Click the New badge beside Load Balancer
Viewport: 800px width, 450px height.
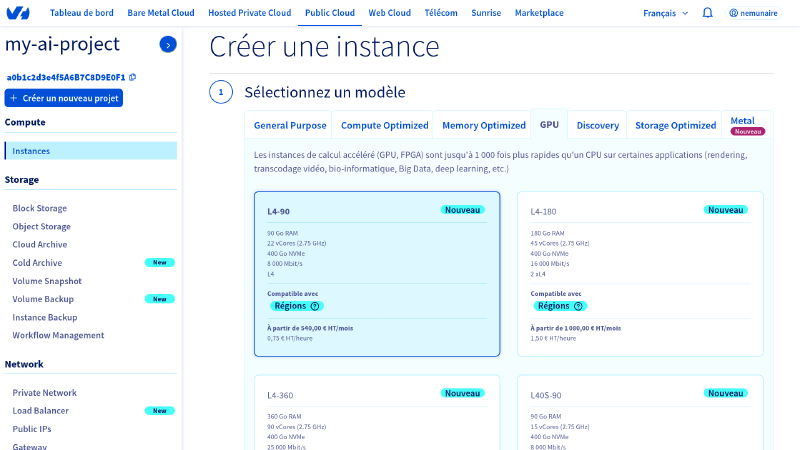(x=160, y=411)
